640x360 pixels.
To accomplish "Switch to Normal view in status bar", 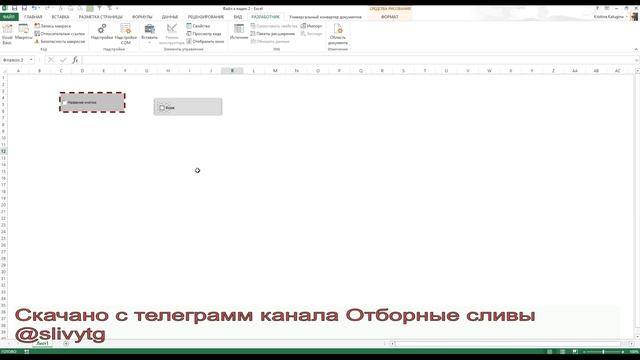I will pyautogui.click(x=550, y=352).
